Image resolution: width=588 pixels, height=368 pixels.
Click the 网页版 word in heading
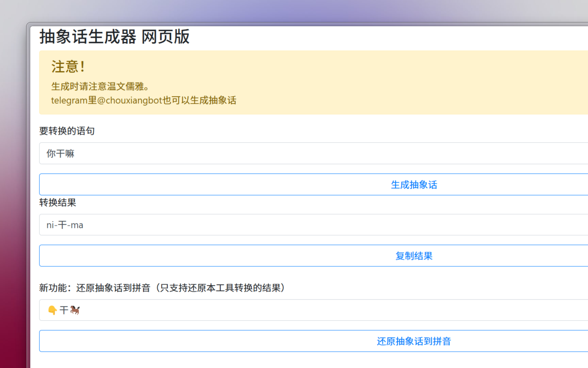coord(165,36)
